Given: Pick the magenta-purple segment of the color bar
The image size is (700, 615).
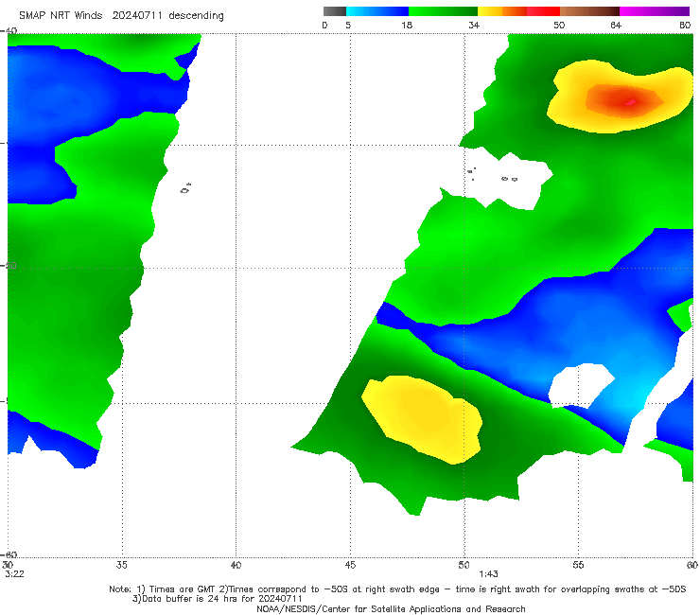Looking at the screenshot, I should tap(655, 11).
